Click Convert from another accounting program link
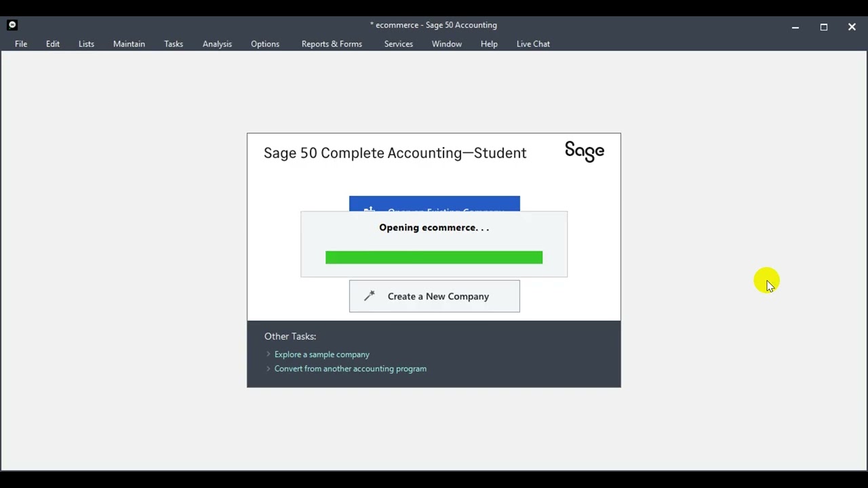The width and height of the screenshot is (868, 488). click(x=351, y=369)
